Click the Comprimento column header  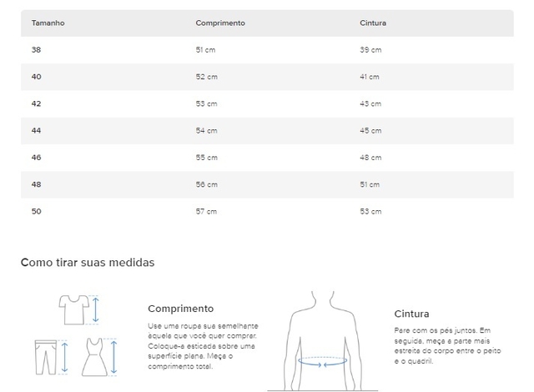(x=220, y=23)
